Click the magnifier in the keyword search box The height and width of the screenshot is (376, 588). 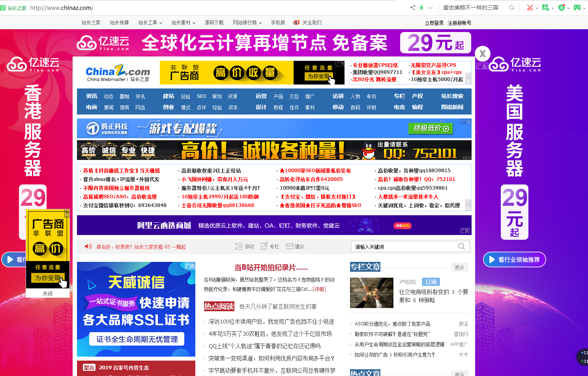pos(461,246)
